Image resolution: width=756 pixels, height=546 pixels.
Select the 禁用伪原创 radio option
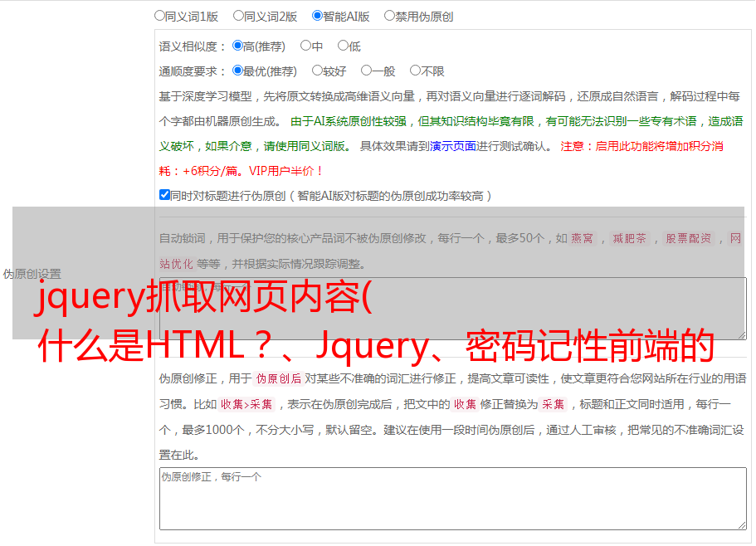(x=389, y=16)
